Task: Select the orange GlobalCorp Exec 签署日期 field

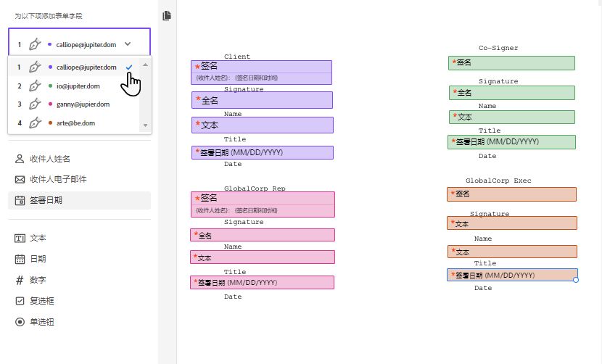Action: click(512, 275)
